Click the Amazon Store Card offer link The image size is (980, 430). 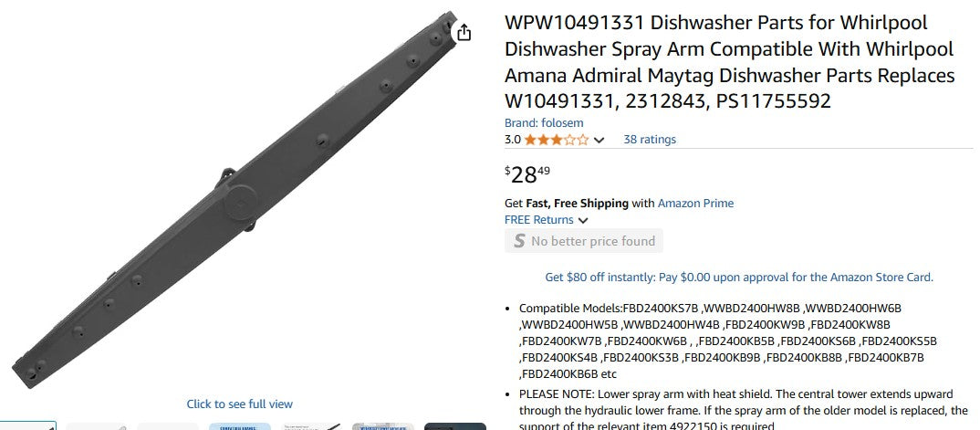[x=739, y=277]
